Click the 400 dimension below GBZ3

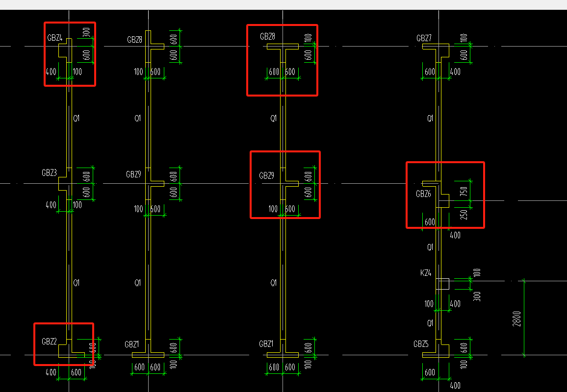point(51,205)
